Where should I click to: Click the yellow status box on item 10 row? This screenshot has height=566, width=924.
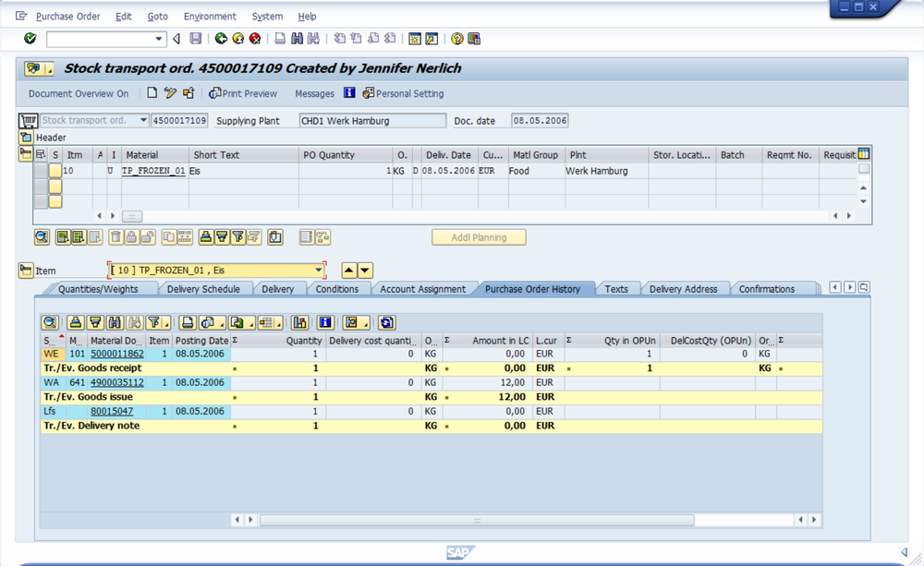55,171
